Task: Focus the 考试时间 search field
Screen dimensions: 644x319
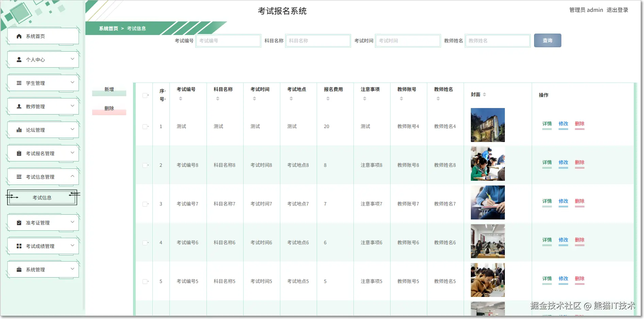Action: pos(408,41)
